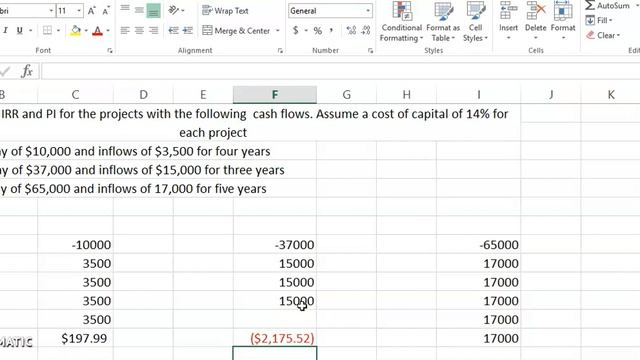Select the ($2,175.52) result cell
This screenshot has width=640, height=360.
(275, 338)
